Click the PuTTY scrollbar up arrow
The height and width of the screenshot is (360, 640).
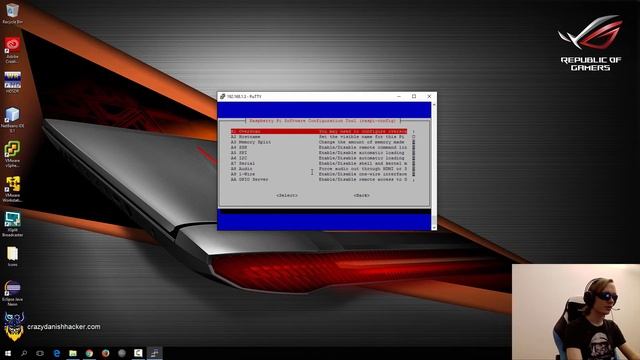tap(434, 104)
